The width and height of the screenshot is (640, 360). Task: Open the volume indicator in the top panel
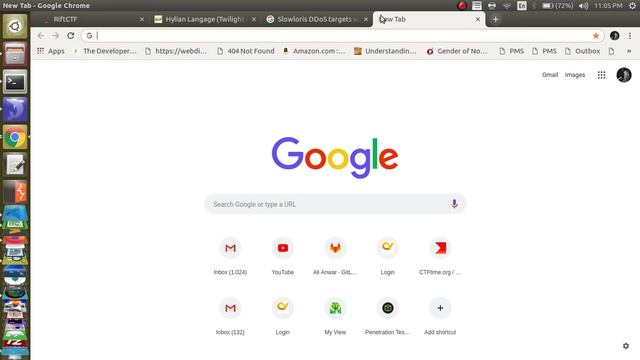[584, 6]
